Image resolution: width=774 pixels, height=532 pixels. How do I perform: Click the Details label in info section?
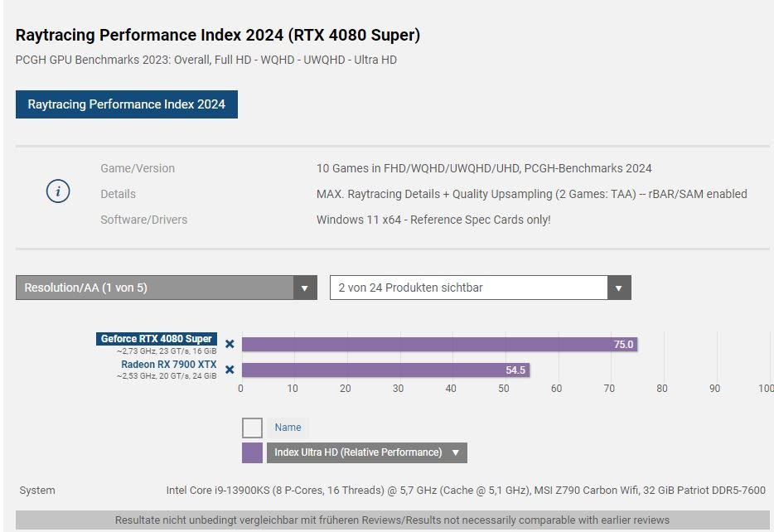(x=118, y=194)
